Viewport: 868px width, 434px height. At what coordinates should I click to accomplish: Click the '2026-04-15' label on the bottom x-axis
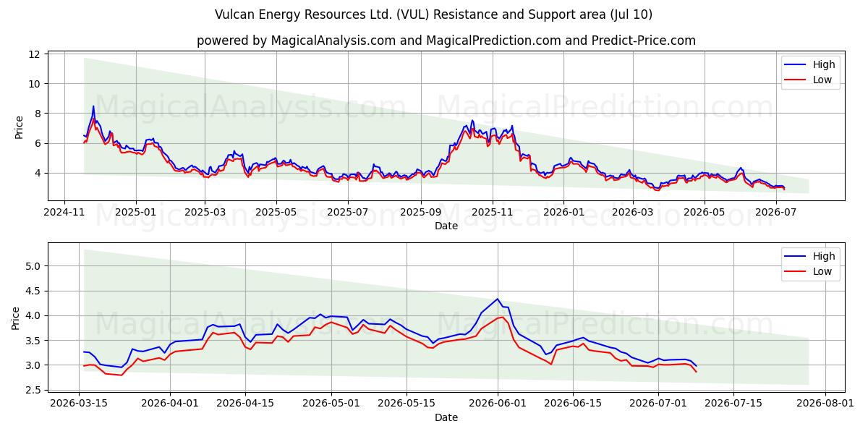click(245, 404)
